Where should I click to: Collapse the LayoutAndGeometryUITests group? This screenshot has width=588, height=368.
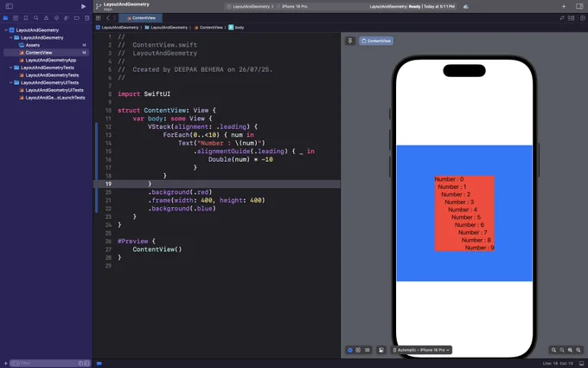(x=11, y=82)
